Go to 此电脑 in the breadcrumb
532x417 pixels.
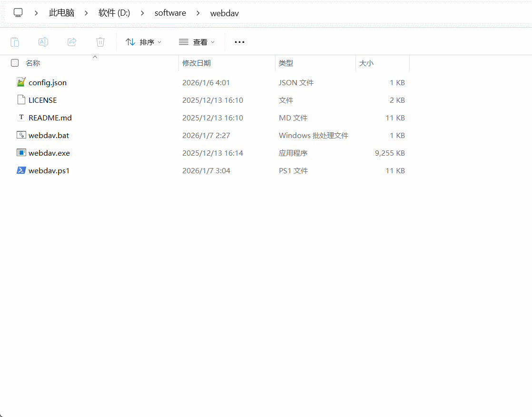pyautogui.click(x=62, y=13)
